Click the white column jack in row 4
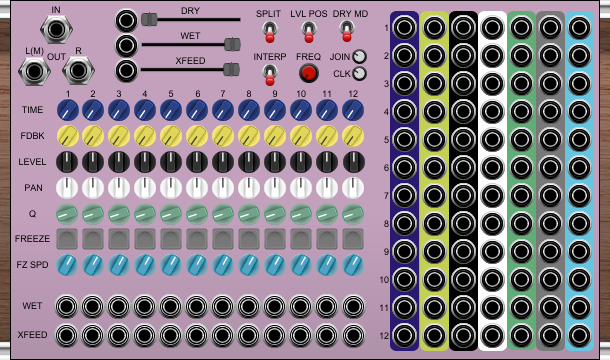Viewport: 610px width, 360px height. [492, 112]
